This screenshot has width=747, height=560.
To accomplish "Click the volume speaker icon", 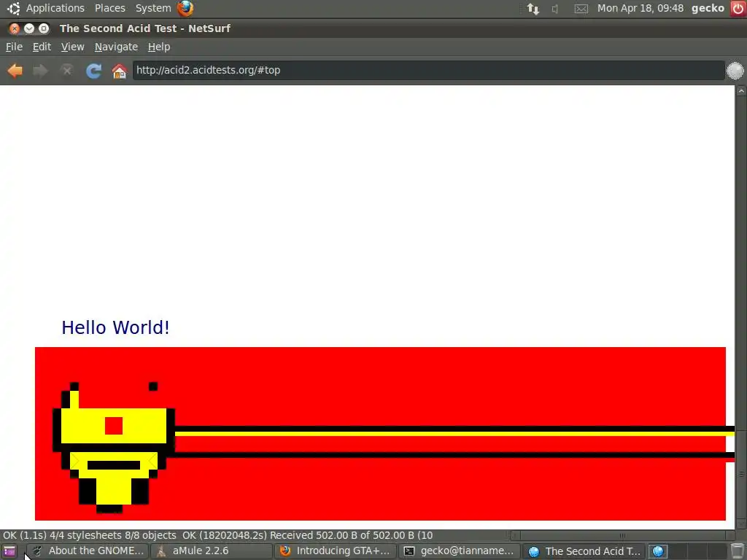I will pos(555,9).
